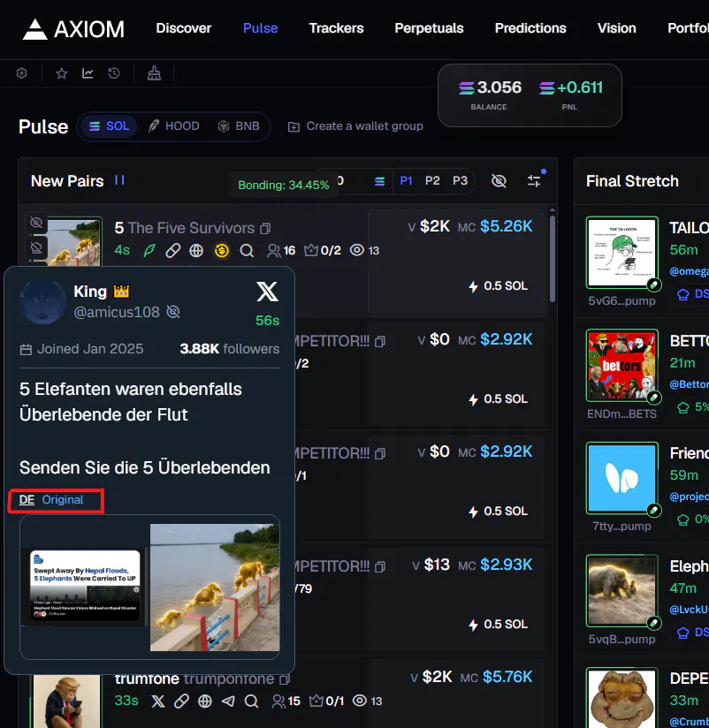The image size is (709, 728).
Task: Pause the New Pairs feed
Action: click(x=119, y=180)
